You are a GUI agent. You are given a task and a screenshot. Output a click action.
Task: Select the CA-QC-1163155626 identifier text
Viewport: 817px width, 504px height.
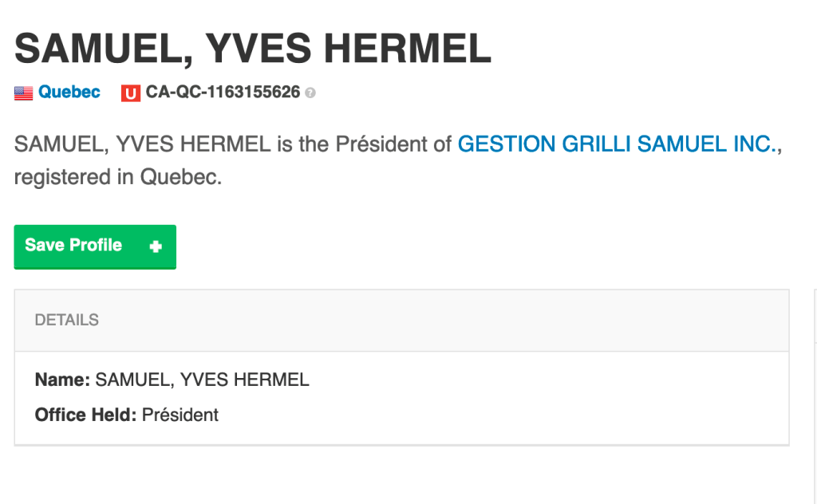tap(223, 93)
